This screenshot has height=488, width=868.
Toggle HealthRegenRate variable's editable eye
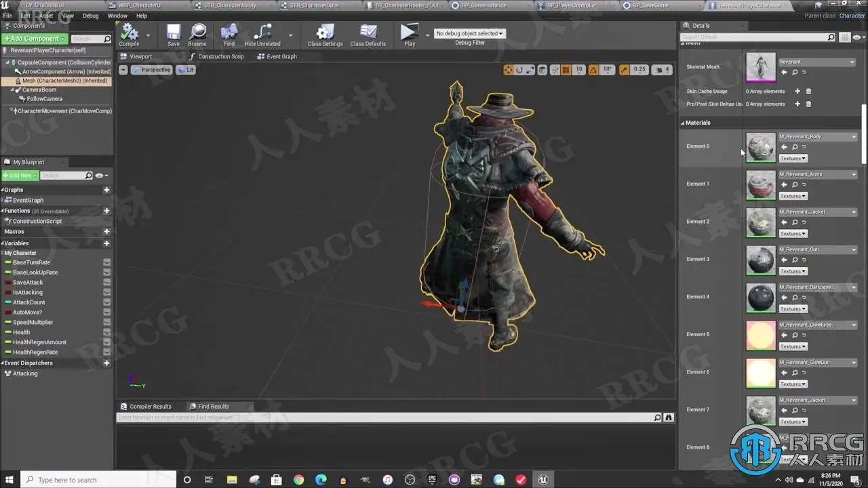[x=106, y=352]
